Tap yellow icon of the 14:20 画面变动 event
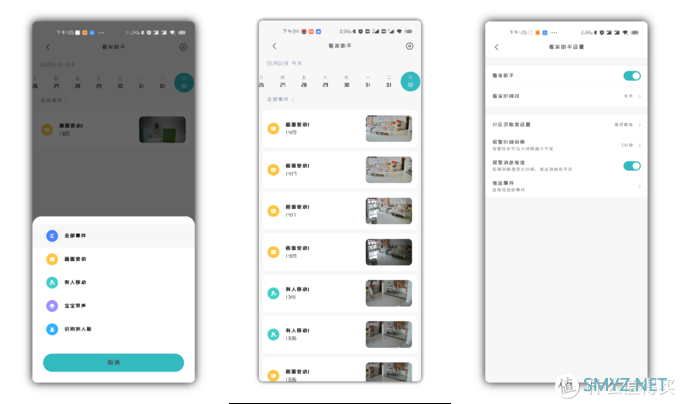The width and height of the screenshot is (680, 404). [x=273, y=128]
